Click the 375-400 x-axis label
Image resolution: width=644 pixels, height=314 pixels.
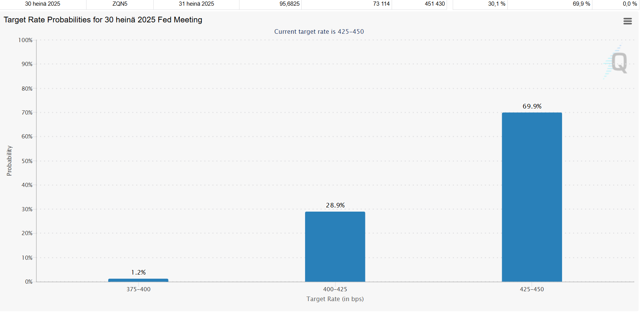point(138,289)
